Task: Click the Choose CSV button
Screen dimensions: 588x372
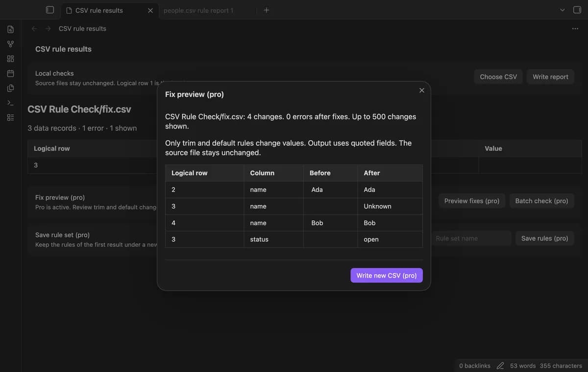Action: 498,77
